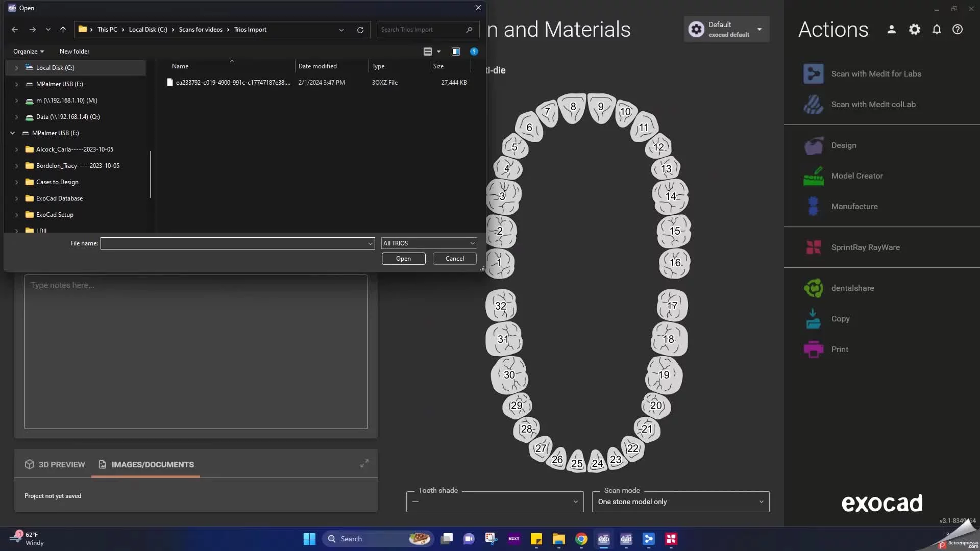The width and height of the screenshot is (980, 551).
Task: Select the ExoCad Setup folder
Action: pos(55,215)
